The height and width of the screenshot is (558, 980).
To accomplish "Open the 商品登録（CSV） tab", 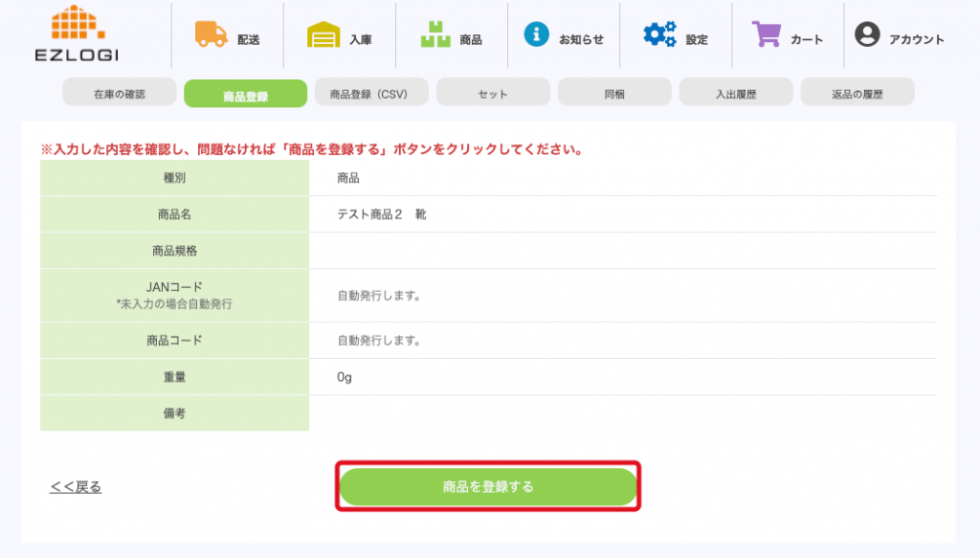I will [x=368, y=94].
